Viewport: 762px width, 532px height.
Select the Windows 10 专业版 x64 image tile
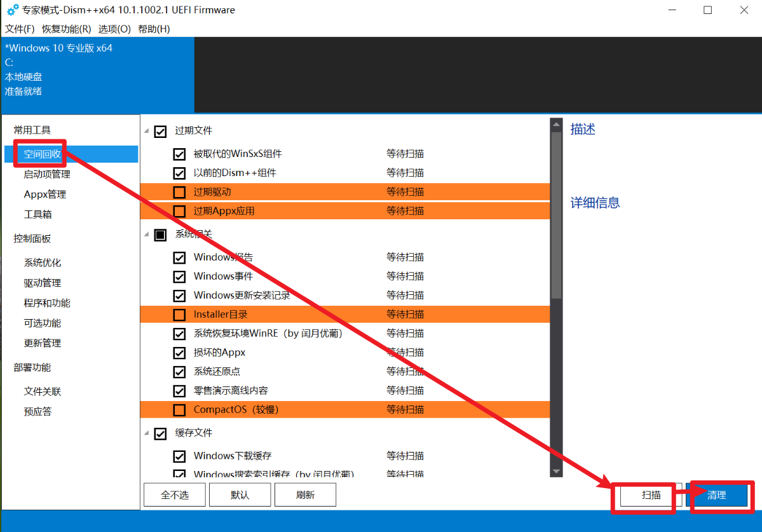pos(98,75)
